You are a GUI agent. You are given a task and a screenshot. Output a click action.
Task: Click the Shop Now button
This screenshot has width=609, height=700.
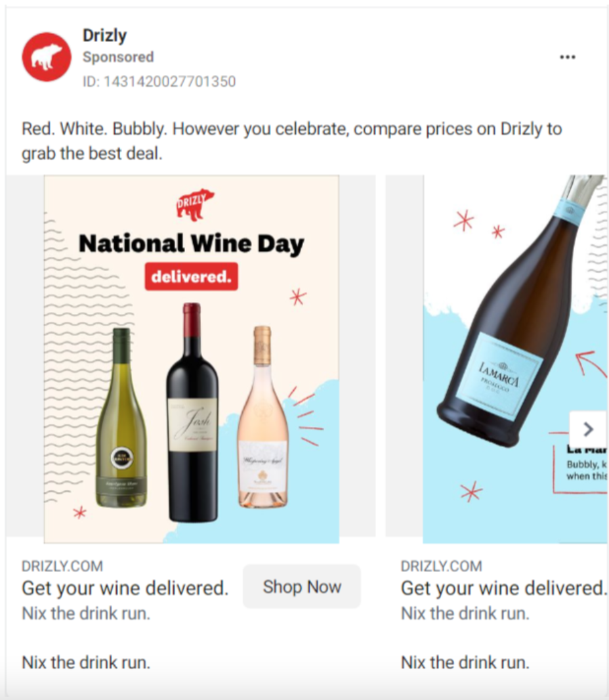(302, 586)
